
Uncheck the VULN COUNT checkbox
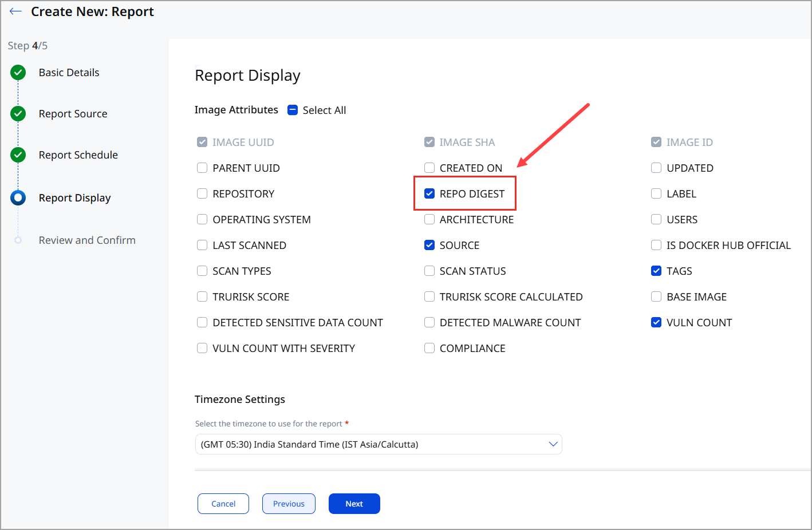pyautogui.click(x=656, y=323)
